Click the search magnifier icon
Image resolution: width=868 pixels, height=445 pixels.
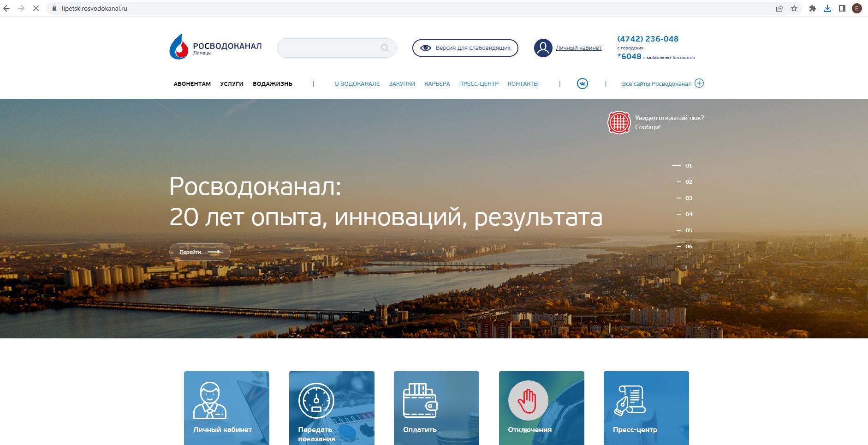click(385, 48)
